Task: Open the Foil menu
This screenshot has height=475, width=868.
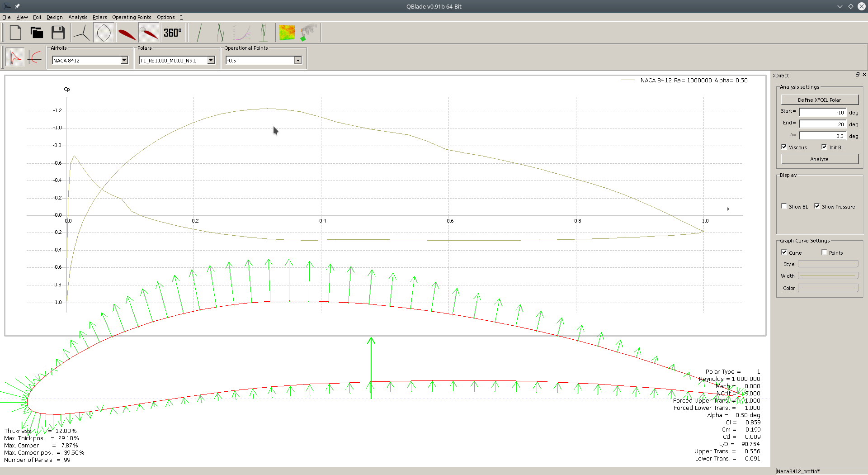Action: click(x=37, y=17)
